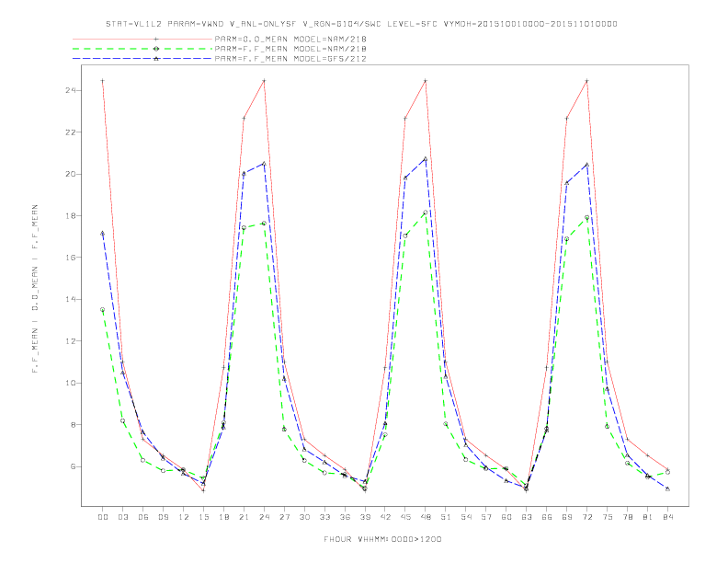Select legend entry PARM=F.F_MEAN MODEL=GFS/212
This screenshot has height=563, width=728.
(x=290, y=59)
